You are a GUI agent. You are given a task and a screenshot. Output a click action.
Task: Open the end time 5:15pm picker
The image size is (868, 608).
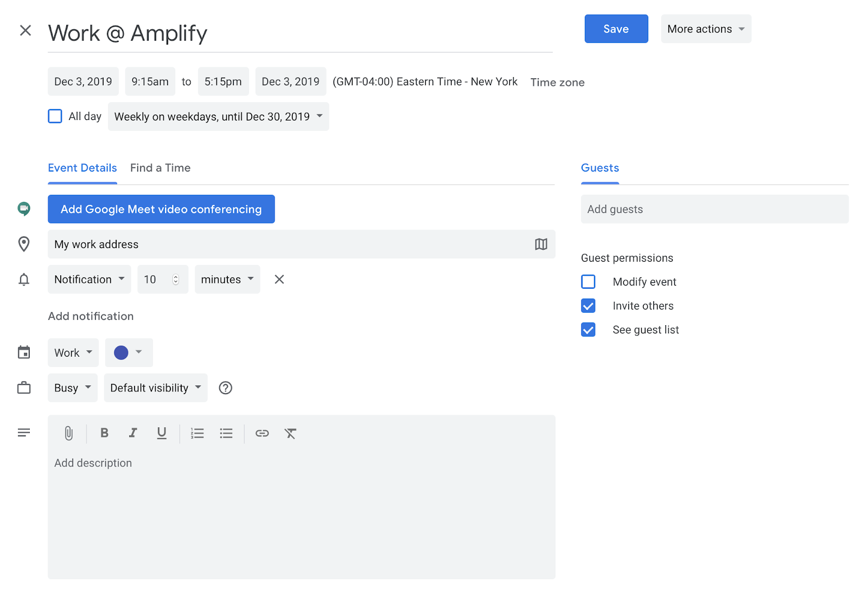pyautogui.click(x=223, y=81)
